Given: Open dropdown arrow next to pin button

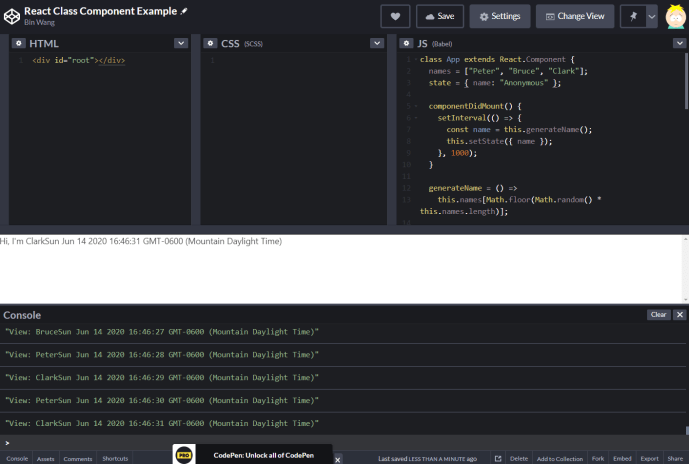Looking at the screenshot, I should [x=652, y=16].
